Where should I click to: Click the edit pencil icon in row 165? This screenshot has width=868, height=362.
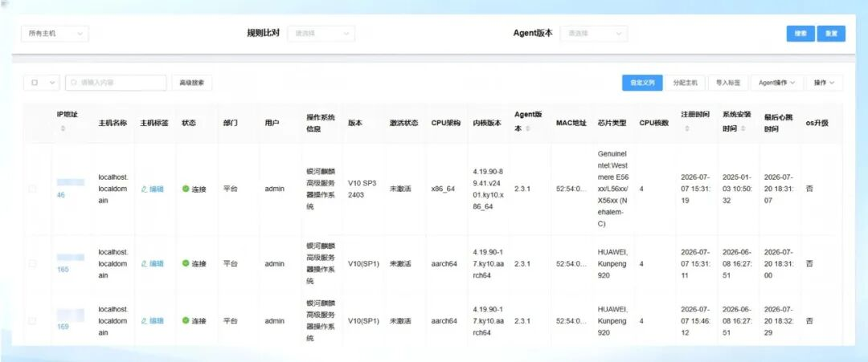point(144,263)
